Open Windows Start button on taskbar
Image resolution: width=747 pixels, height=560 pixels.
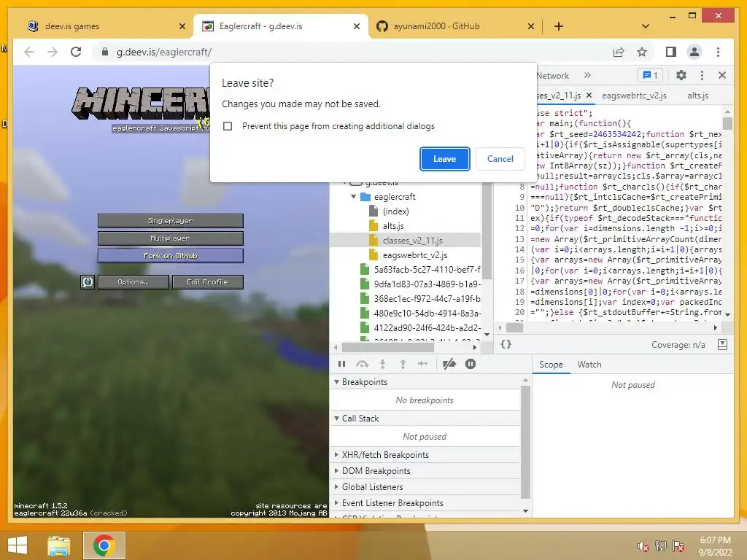click(18, 545)
